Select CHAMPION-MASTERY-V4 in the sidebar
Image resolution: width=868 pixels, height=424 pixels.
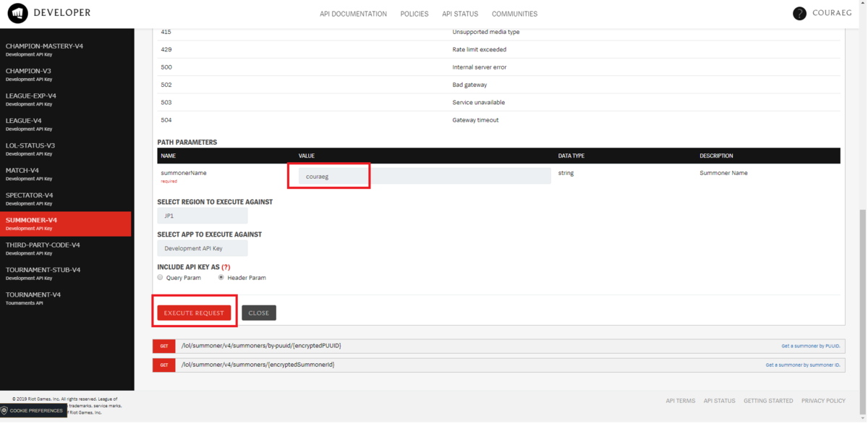click(66, 49)
